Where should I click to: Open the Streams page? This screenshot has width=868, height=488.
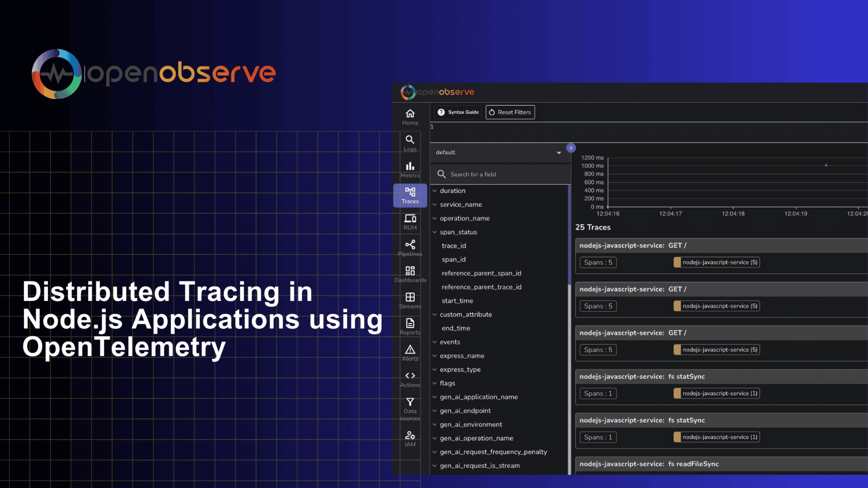[410, 301]
